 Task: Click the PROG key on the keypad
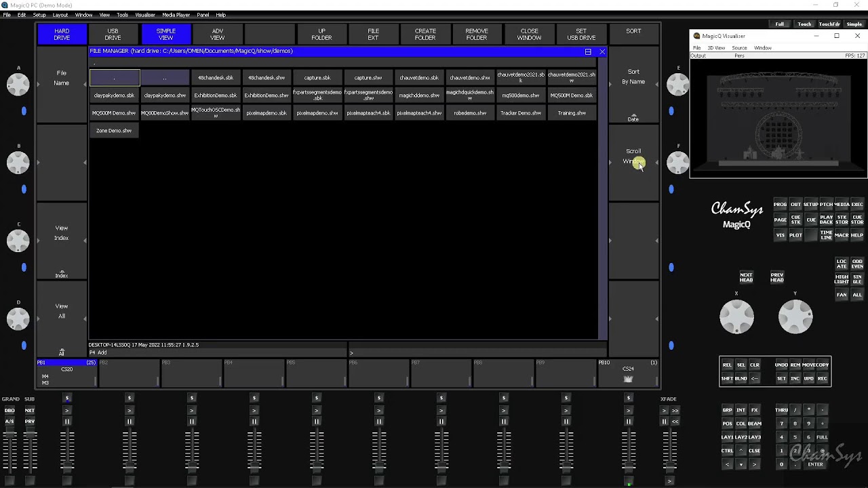pyautogui.click(x=780, y=205)
